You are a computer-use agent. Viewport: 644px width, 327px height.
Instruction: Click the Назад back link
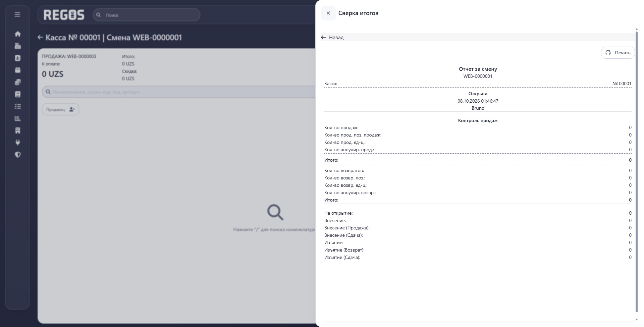332,37
